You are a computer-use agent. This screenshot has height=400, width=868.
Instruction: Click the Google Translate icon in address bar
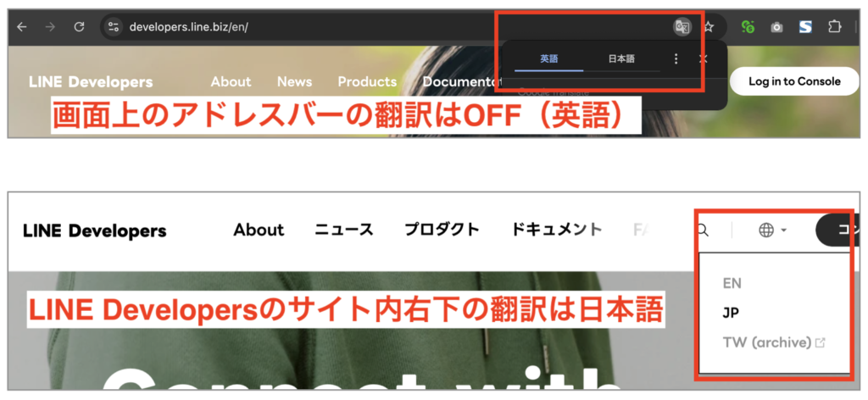tap(682, 27)
